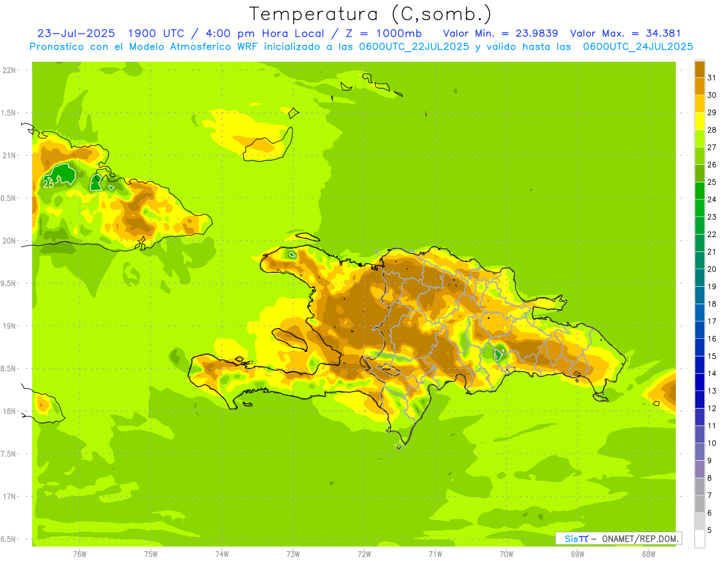Screen dimensions: 728x562
Task: Click legend swatch between 19 and 20
Action: tap(699, 278)
